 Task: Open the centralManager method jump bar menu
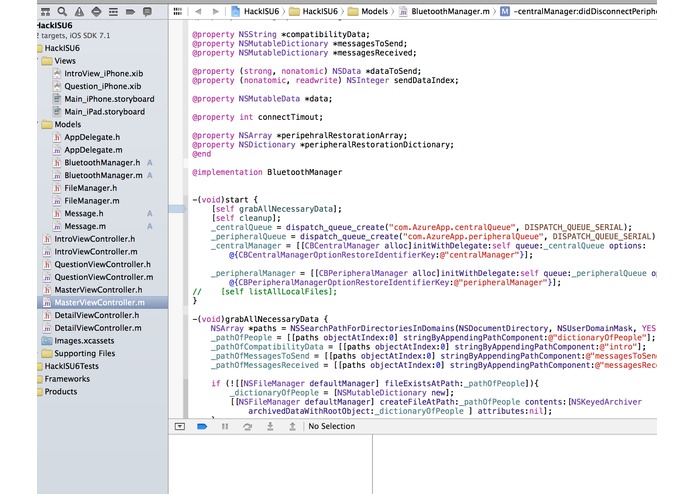point(578,12)
